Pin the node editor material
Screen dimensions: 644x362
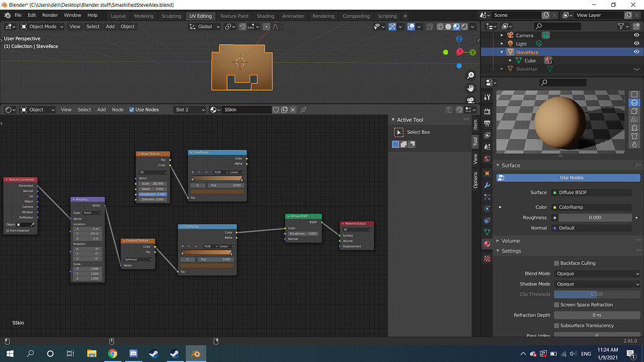(304, 109)
